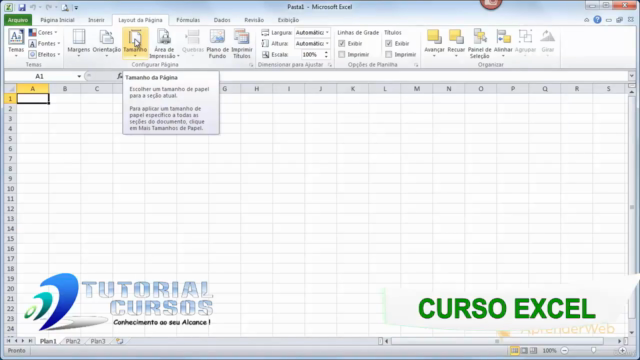The image size is (640, 360).
Task: Click the Undo icon in quick access toolbar
Action: tap(33, 7)
